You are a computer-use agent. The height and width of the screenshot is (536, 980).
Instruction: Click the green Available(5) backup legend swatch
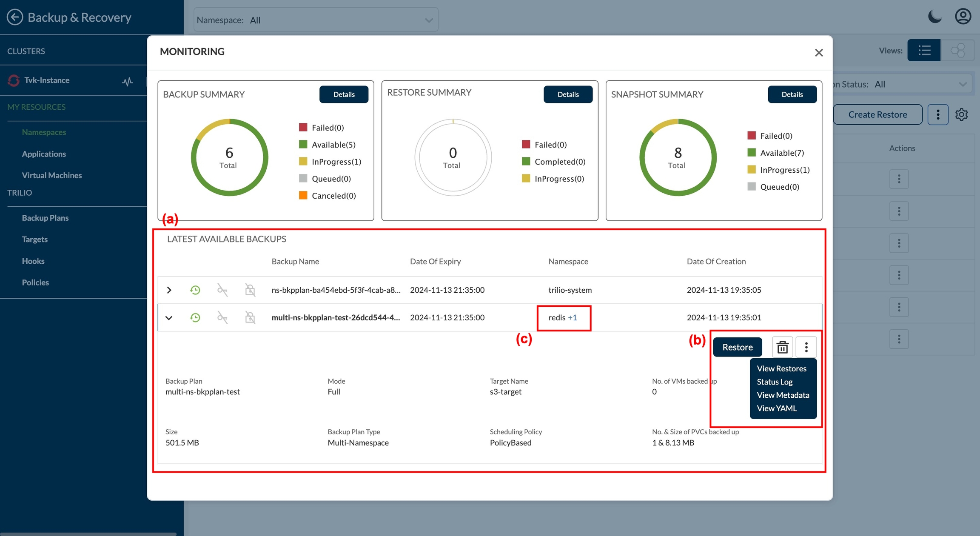click(x=303, y=145)
